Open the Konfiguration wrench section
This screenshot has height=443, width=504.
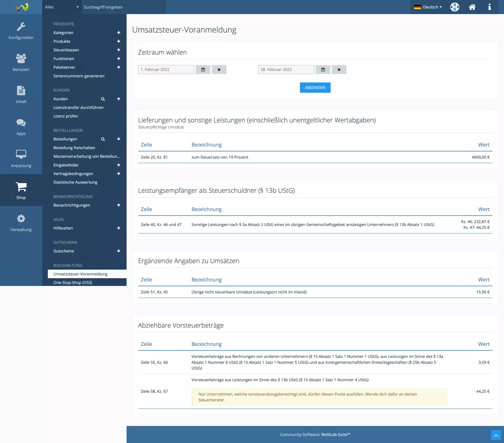click(x=21, y=31)
